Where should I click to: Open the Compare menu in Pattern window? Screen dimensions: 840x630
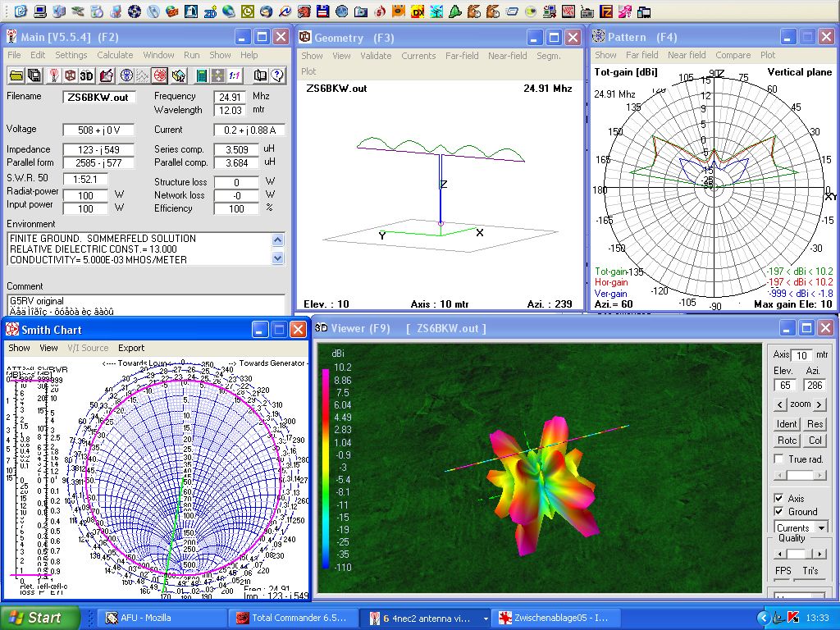(733, 55)
